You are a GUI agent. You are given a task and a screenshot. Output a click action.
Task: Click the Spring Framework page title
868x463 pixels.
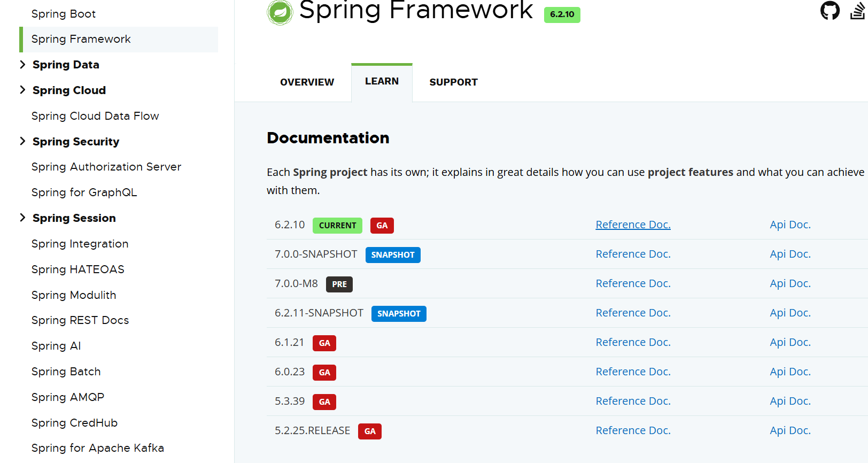[x=416, y=10]
